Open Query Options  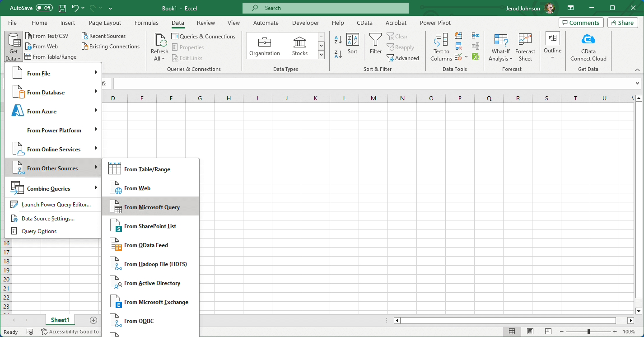[x=53, y=231]
